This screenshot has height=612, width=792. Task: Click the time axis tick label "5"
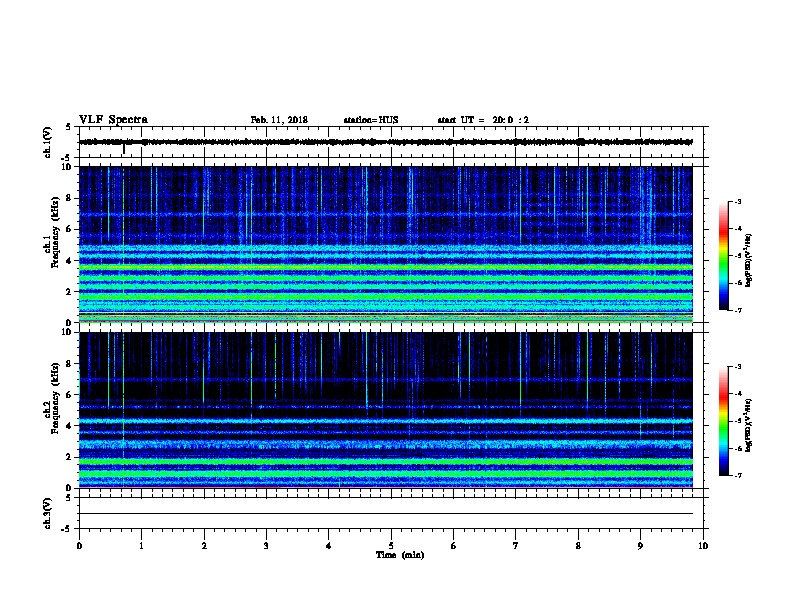click(391, 546)
